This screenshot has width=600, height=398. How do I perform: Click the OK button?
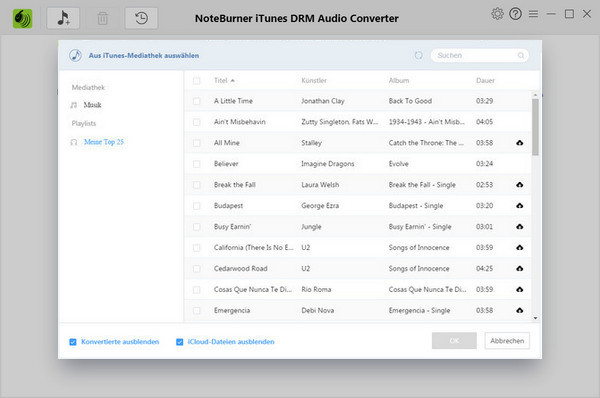click(454, 341)
